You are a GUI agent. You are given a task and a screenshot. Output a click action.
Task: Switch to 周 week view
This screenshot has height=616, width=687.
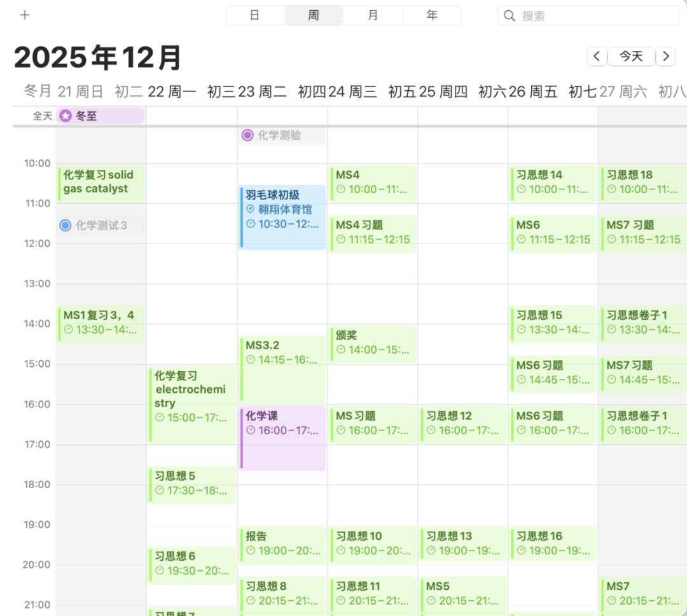click(314, 15)
